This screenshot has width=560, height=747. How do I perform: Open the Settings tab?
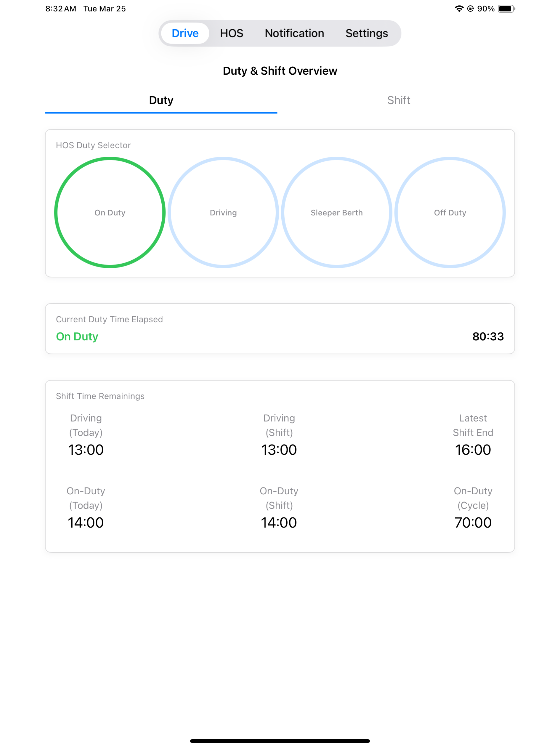(366, 33)
